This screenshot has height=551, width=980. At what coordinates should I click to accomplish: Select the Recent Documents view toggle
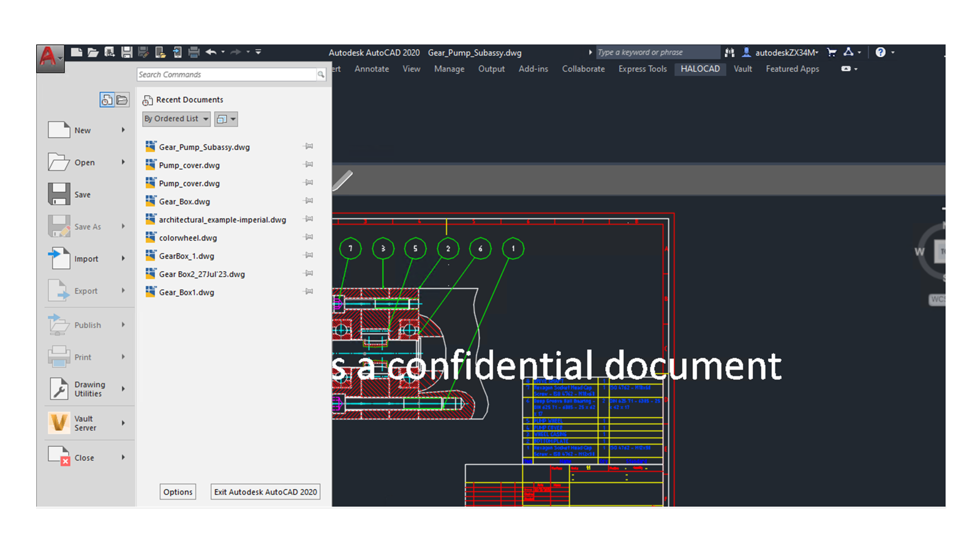pyautogui.click(x=107, y=100)
